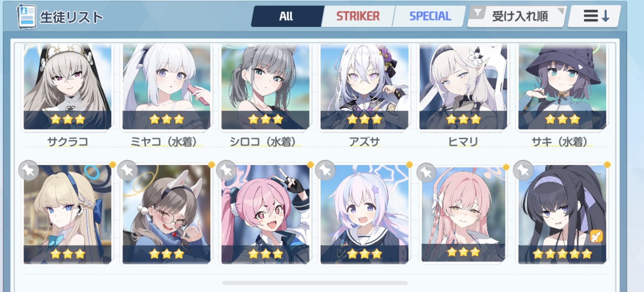Open サクラコ student card
This screenshot has width=644, height=292.
tap(67, 87)
